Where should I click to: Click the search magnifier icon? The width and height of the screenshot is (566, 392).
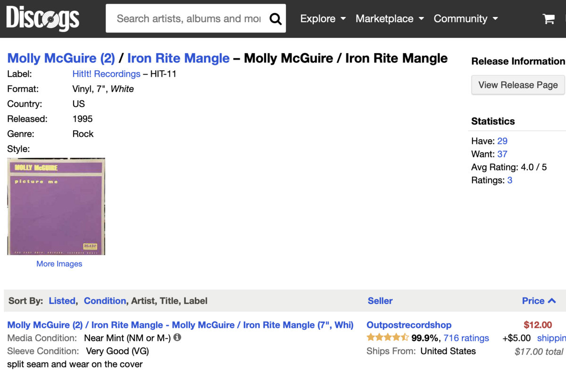tap(275, 19)
